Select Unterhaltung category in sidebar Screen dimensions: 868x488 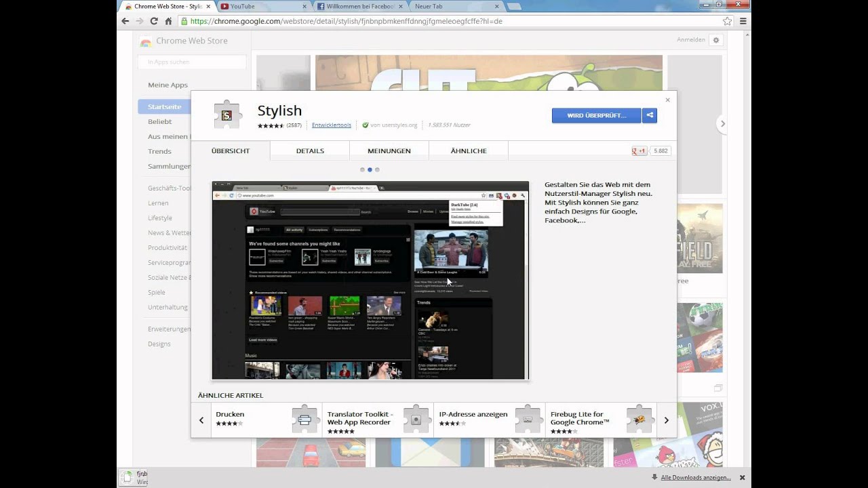(167, 307)
